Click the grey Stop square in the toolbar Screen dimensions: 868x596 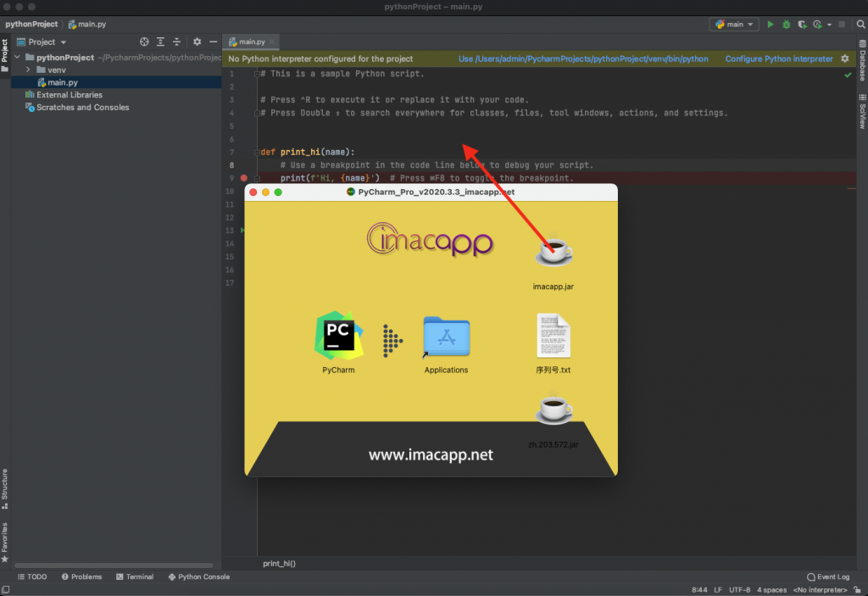(x=842, y=25)
